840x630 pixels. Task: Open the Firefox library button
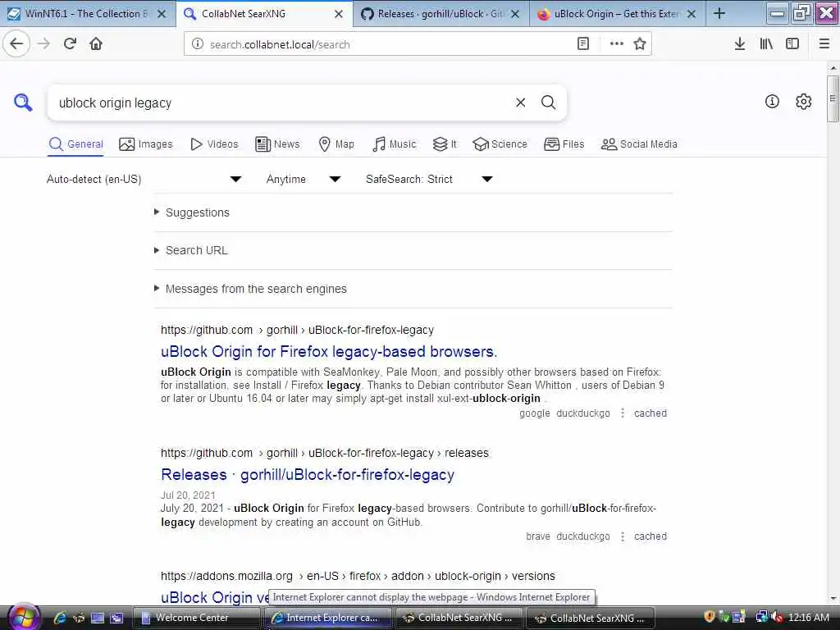tap(766, 44)
